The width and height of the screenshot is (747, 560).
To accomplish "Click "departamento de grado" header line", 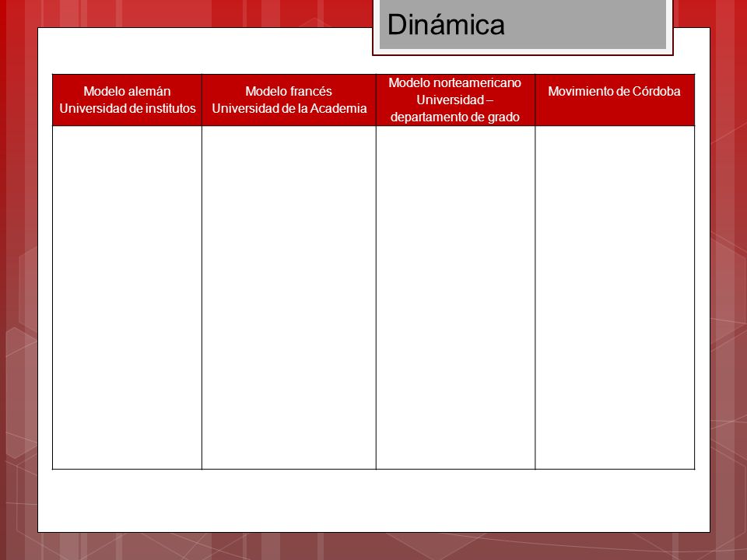I will pyautogui.click(x=455, y=117).
